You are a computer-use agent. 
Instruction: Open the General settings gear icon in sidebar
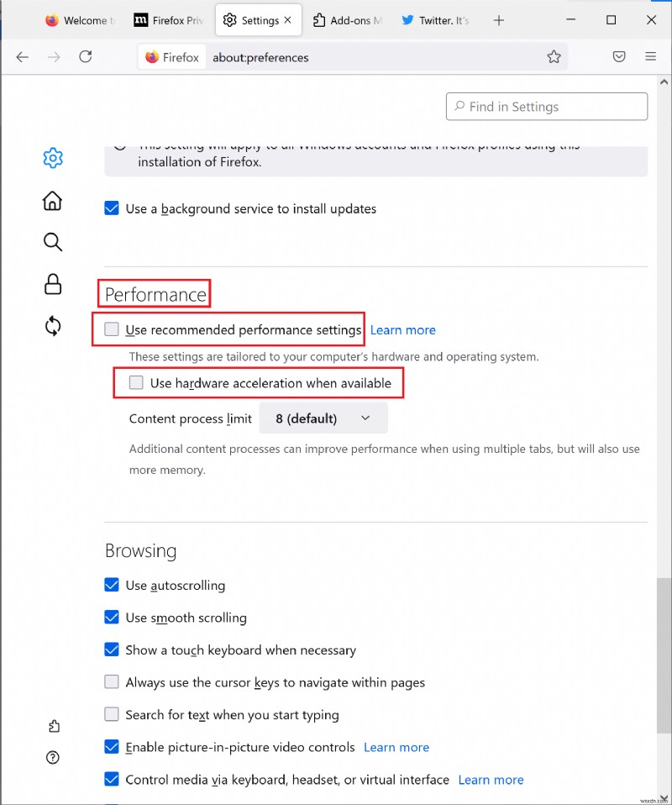(53, 158)
